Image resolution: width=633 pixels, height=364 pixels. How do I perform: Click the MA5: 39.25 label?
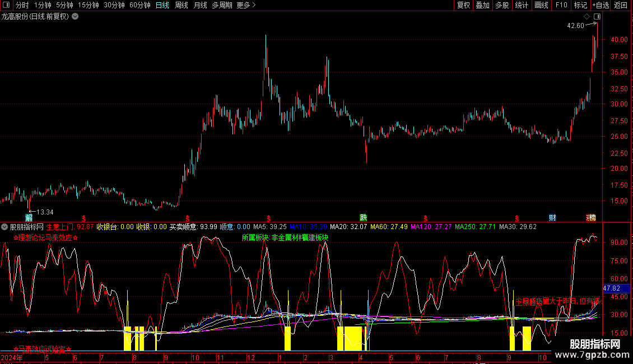point(269,227)
